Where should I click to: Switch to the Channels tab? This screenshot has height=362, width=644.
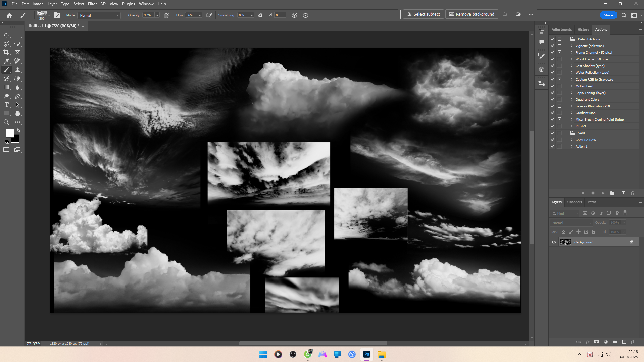(574, 202)
